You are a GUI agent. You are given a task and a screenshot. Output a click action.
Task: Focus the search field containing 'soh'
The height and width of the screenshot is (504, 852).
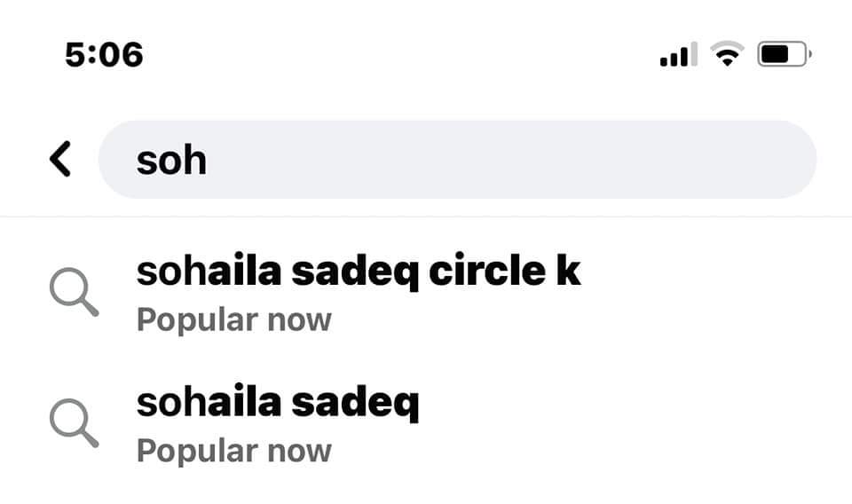point(456,160)
